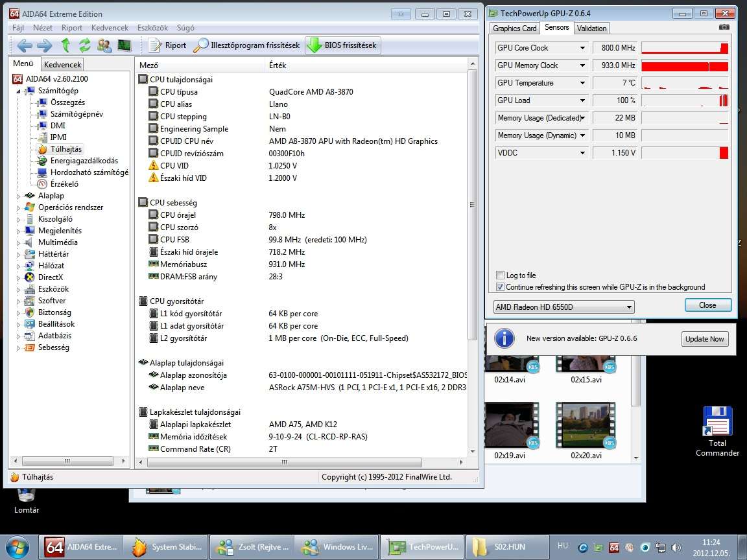
Task: Open Total Commander desktop shortcut
Action: (717, 431)
